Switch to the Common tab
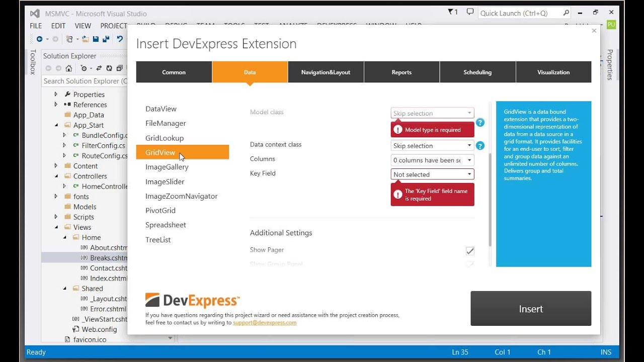644x362 pixels. click(174, 72)
